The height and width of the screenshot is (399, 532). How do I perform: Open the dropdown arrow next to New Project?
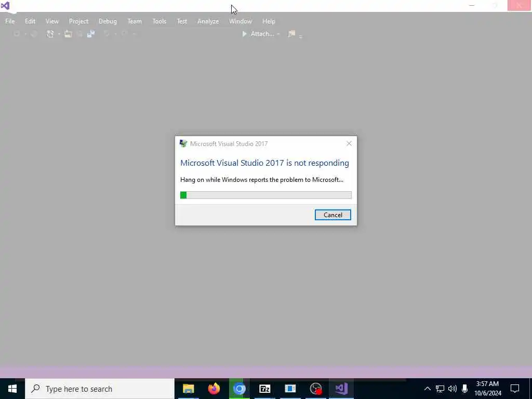(x=59, y=34)
